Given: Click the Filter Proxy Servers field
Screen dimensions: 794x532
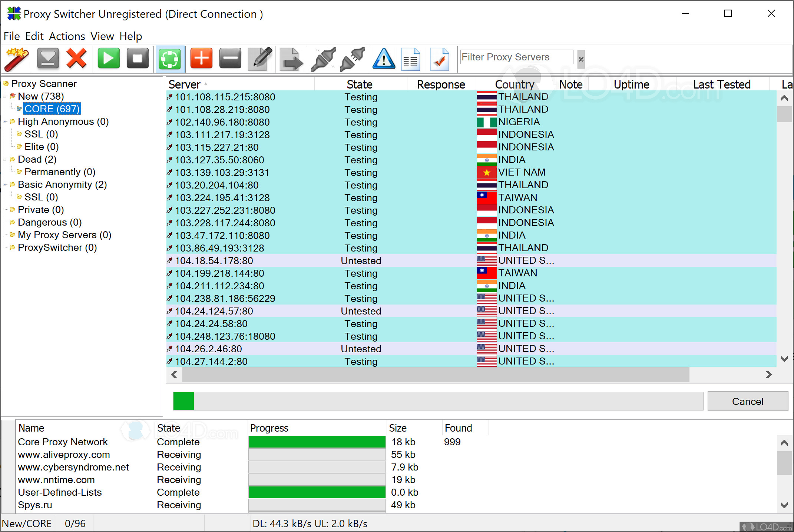Looking at the screenshot, I should [516, 57].
